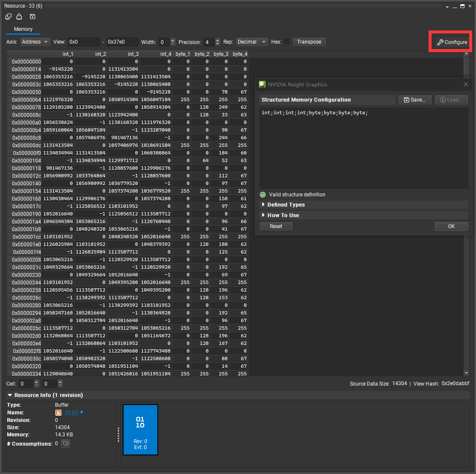
Task: Select the Memory tab
Action: coord(23,29)
